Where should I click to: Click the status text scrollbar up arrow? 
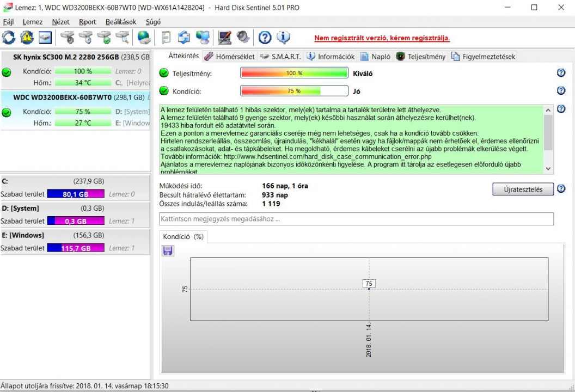tap(548, 110)
